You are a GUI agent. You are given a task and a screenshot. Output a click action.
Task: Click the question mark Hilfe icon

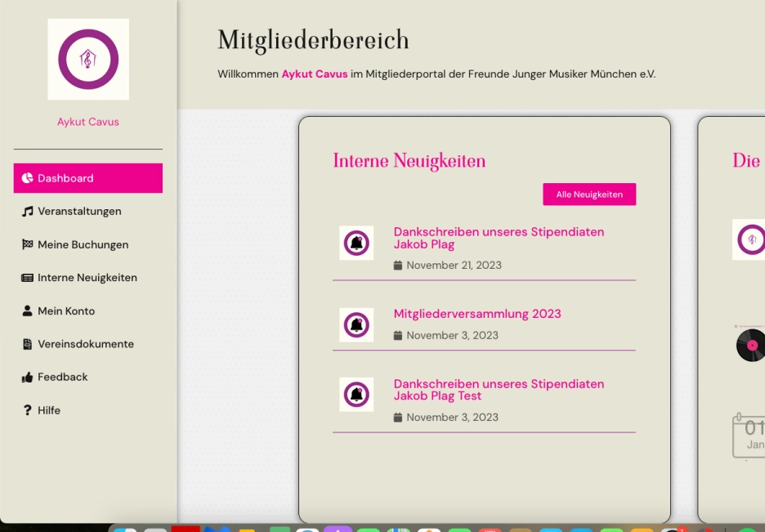click(x=28, y=410)
